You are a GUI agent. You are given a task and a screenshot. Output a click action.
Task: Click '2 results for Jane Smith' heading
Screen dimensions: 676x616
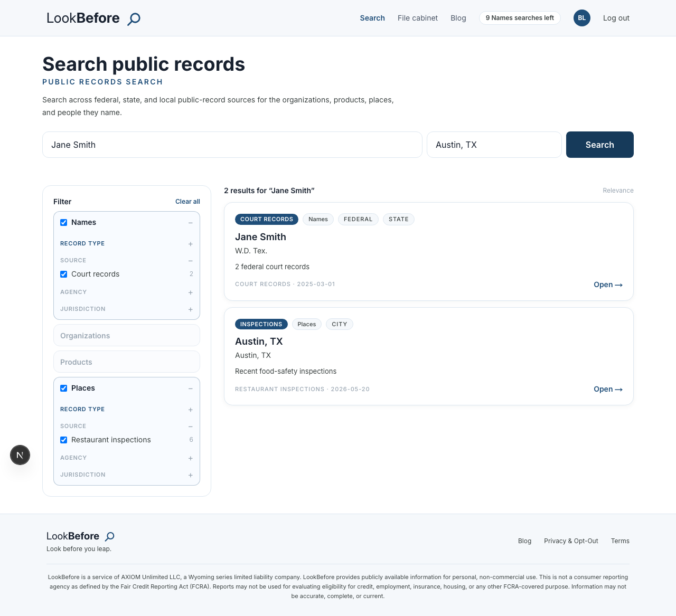(x=269, y=191)
